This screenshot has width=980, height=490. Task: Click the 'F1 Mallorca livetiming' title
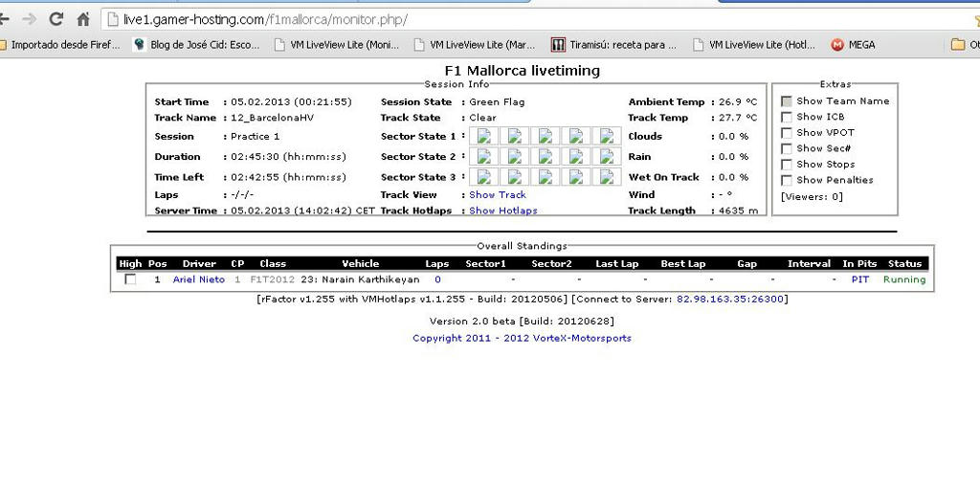[x=522, y=71]
